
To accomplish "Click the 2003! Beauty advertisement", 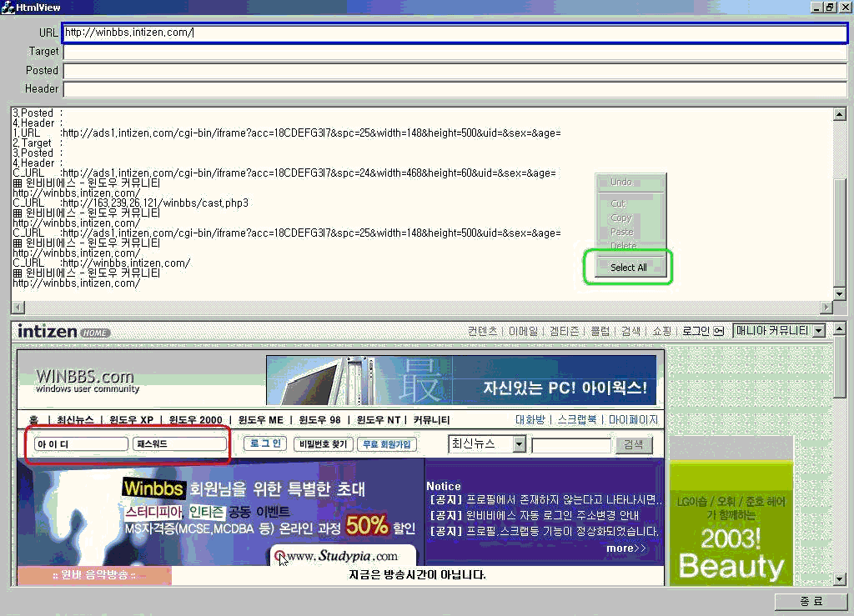I will 731,523.
